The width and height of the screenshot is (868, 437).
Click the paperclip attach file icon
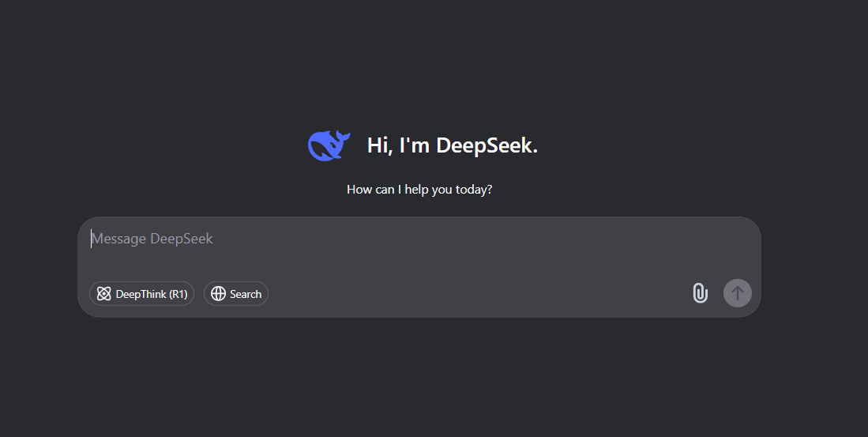click(701, 293)
